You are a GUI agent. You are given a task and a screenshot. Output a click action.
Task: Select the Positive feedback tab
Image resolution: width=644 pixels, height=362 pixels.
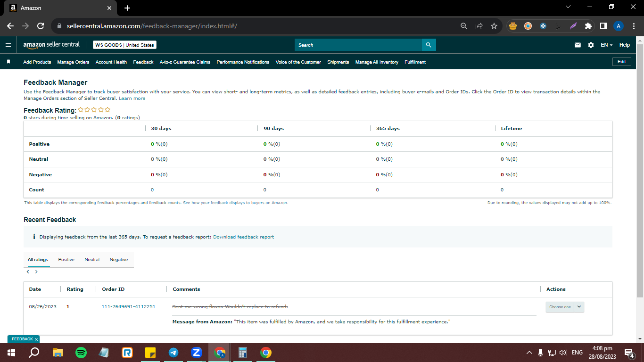click(x=66, y=260)
